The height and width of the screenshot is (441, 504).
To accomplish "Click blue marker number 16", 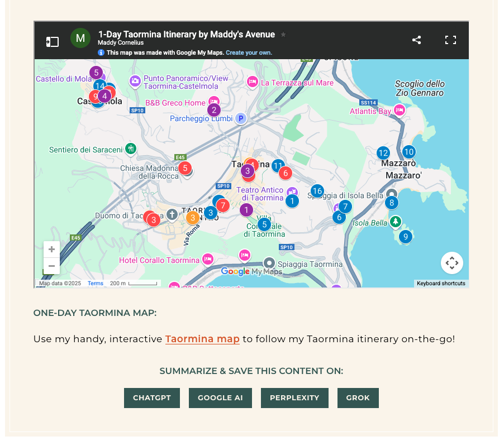I will 317,191.
